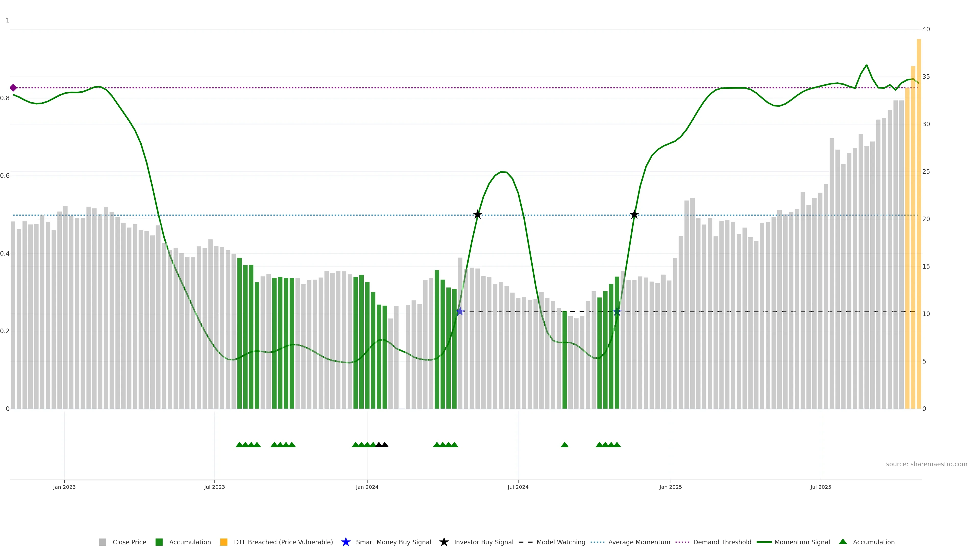Click the gray Close Price legend swatch
980x551 pixels.
pyautogui.click(x=102, y=542)
